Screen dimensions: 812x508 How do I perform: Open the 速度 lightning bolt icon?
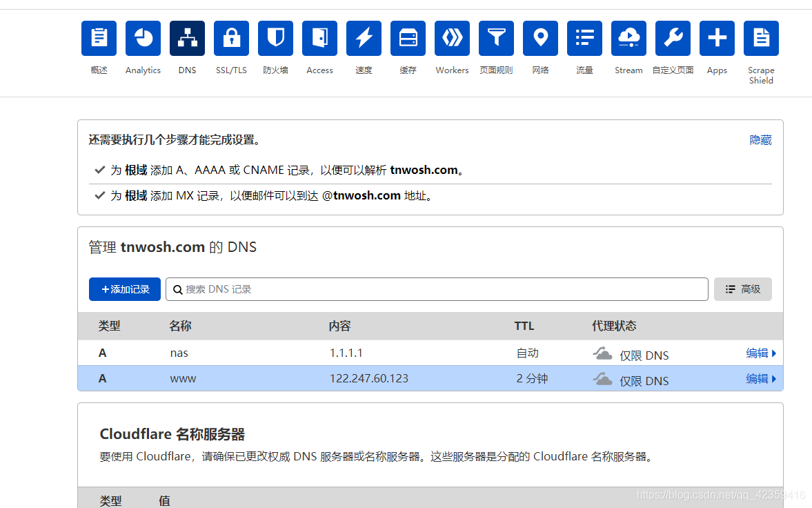pos(364,39)
